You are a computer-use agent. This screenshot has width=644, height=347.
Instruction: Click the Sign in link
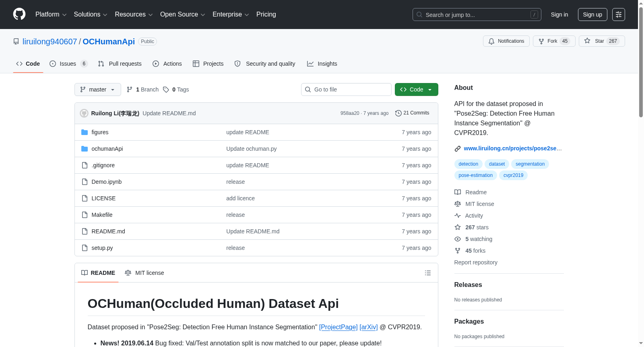559,15
